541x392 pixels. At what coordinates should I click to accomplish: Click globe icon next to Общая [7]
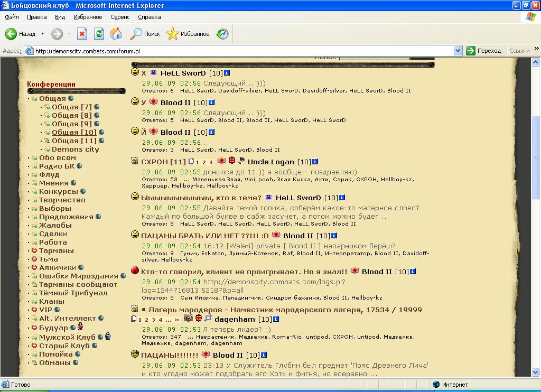[97, 107]
